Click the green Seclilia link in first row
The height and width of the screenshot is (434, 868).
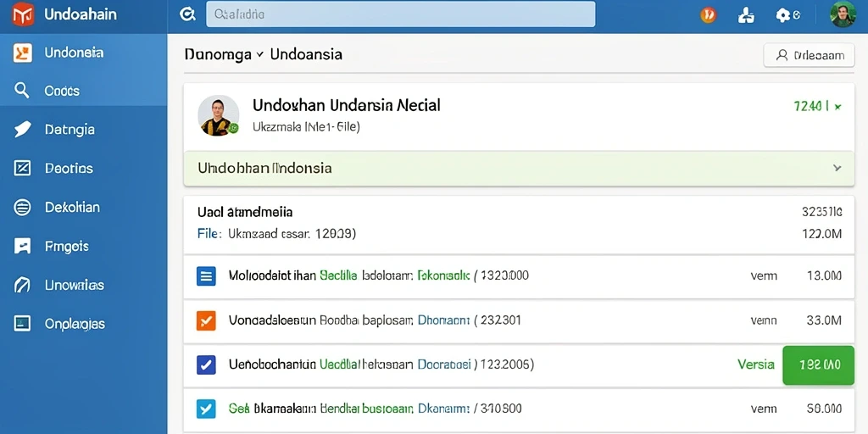pyautogui.click(x=338, y=275)
